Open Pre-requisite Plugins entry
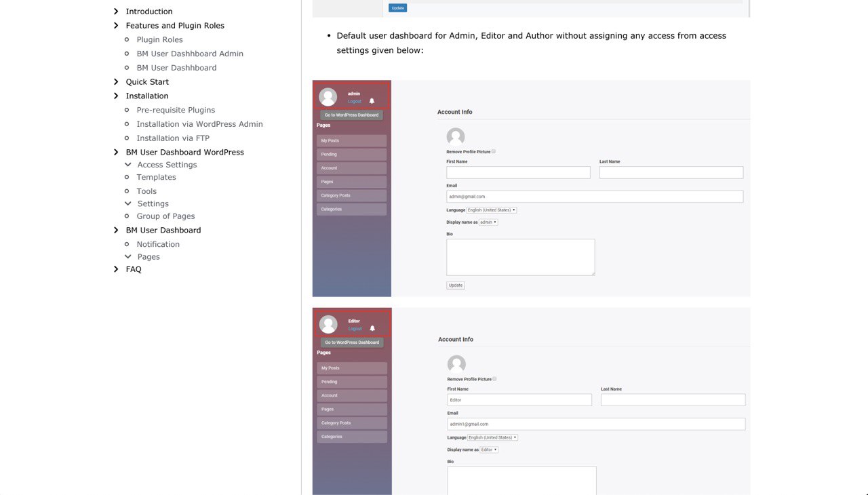 176,110
